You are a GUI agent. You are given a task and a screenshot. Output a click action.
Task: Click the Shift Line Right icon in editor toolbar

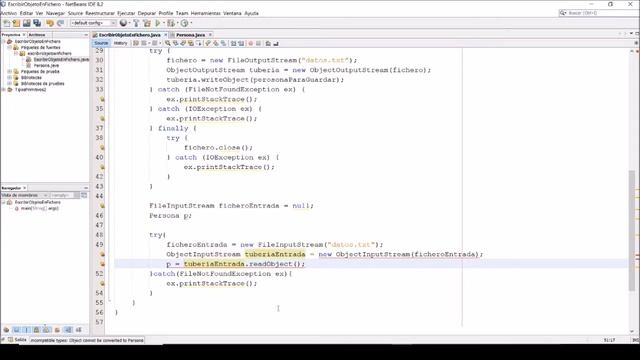coord(241,43)
